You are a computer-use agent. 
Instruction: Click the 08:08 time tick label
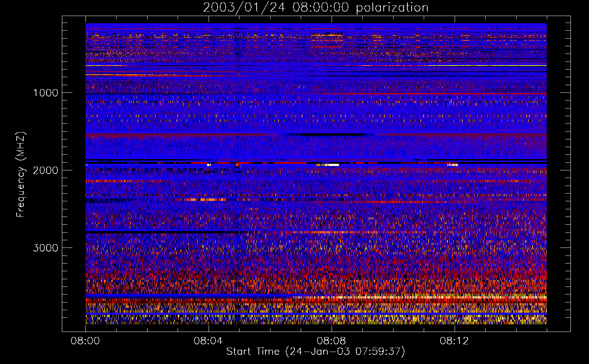click(332, 341)
